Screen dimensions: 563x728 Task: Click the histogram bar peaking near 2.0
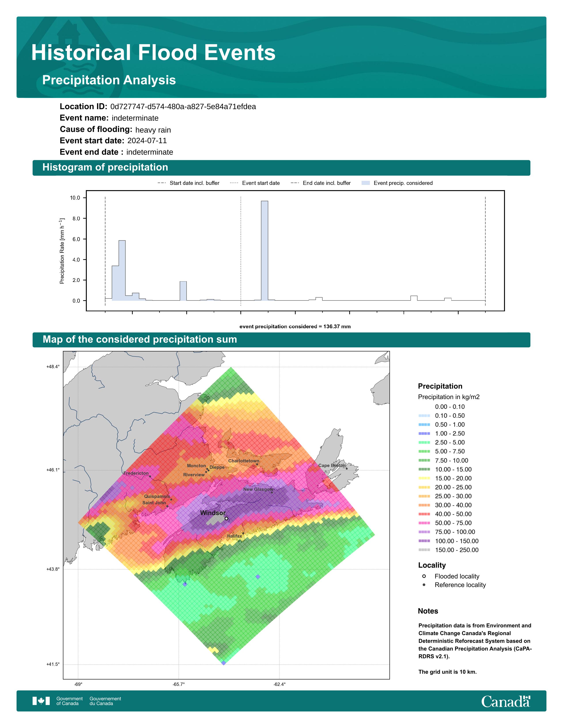183,291
